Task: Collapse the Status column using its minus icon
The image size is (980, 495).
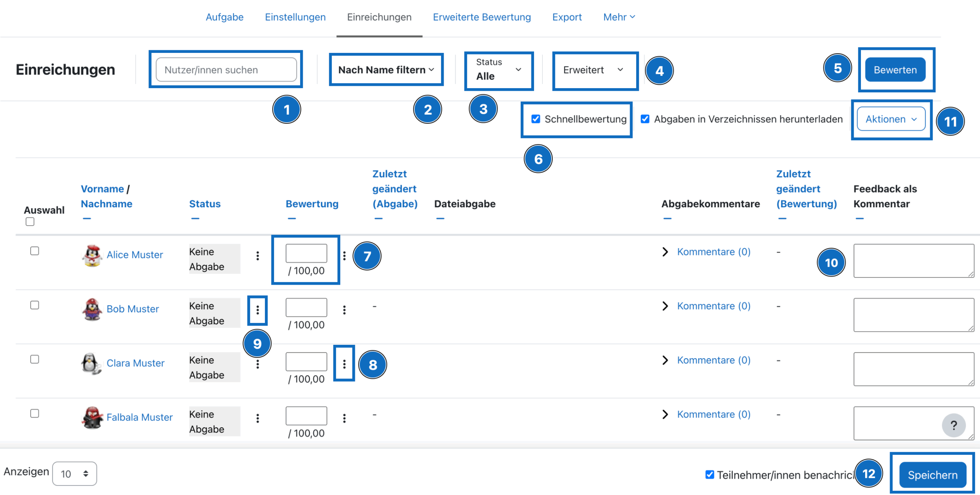Action: coord(195,218)
